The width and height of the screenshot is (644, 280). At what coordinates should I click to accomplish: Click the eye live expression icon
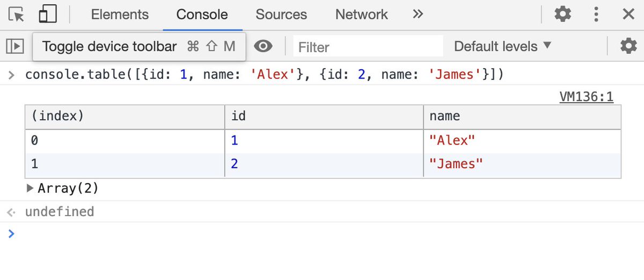262,47
